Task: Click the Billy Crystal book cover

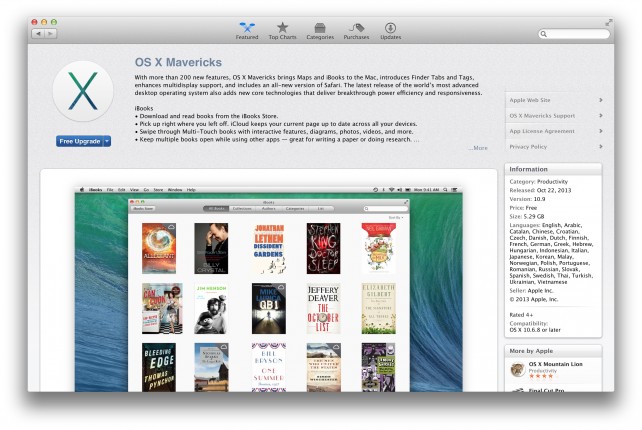Action: [211, 248]
